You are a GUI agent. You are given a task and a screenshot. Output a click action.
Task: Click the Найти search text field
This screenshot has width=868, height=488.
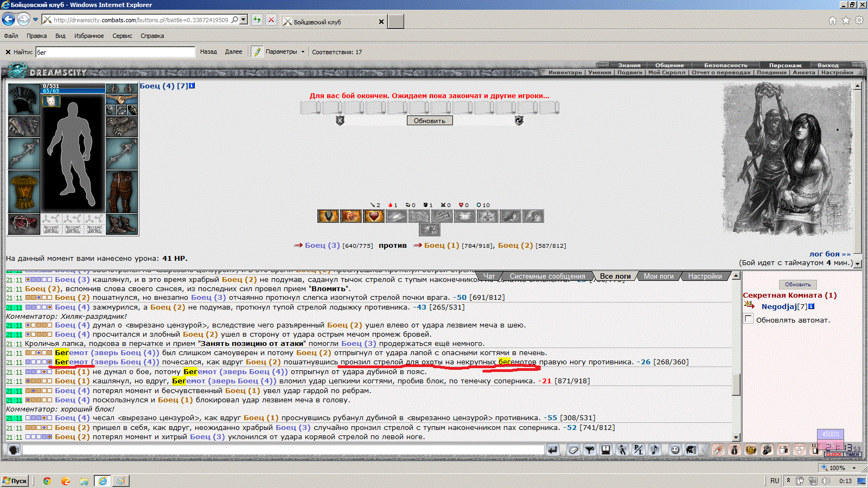(x=115, y=52)
